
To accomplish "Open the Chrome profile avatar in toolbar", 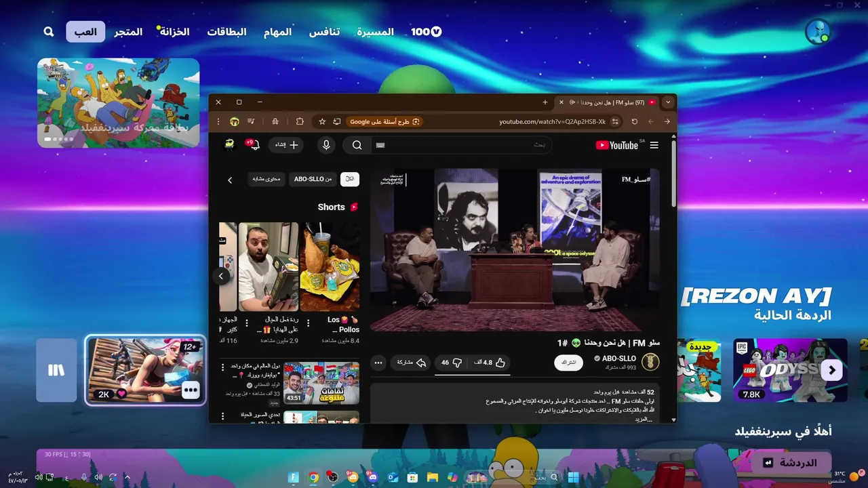I will [x=235, y=121].
